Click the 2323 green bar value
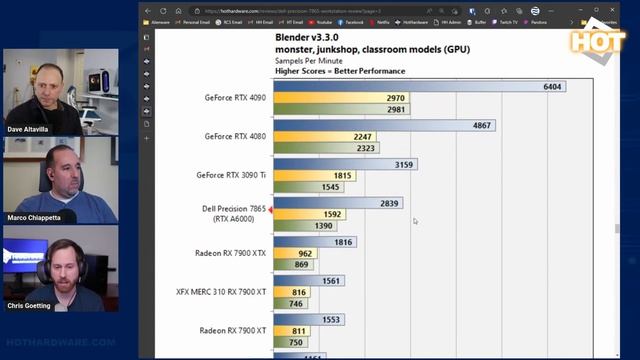The height and width of the screenshot is (360, 640). (x=365, y=148)
